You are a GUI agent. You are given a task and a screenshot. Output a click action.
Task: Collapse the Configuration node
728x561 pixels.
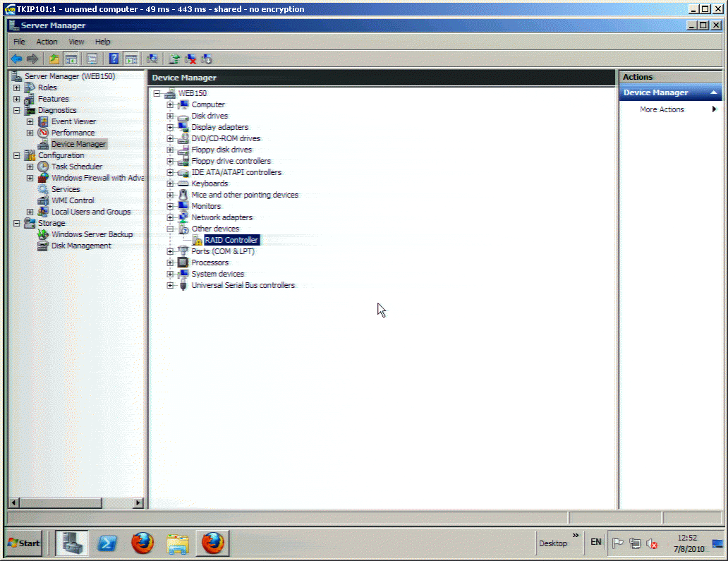coord(17,155)
